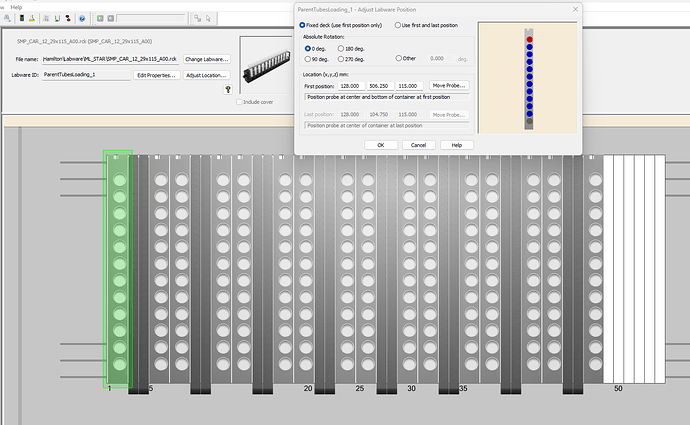690x425 pixels.
Task: Select the green highlighted carrier at track 1
Action: coord(118,269)
